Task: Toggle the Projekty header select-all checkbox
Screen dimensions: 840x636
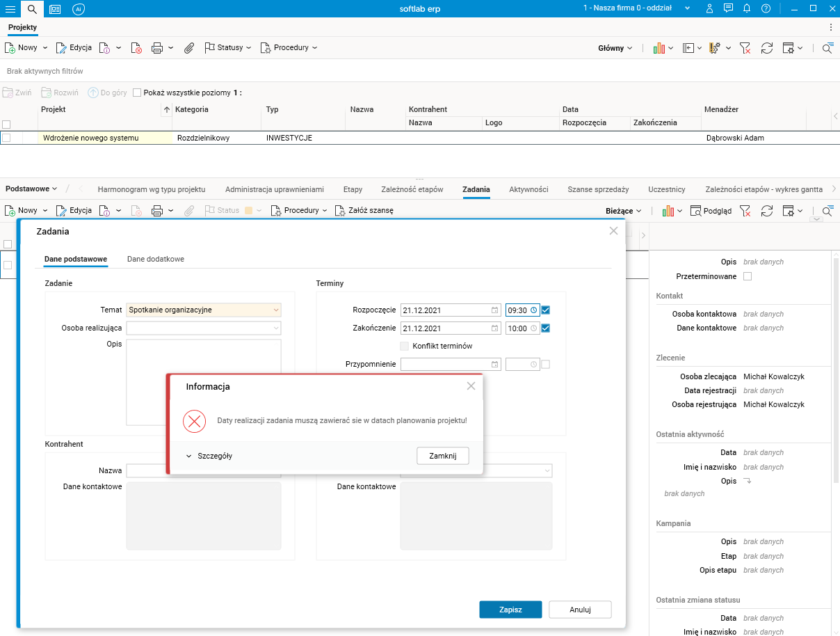Action: pos(6,124)
